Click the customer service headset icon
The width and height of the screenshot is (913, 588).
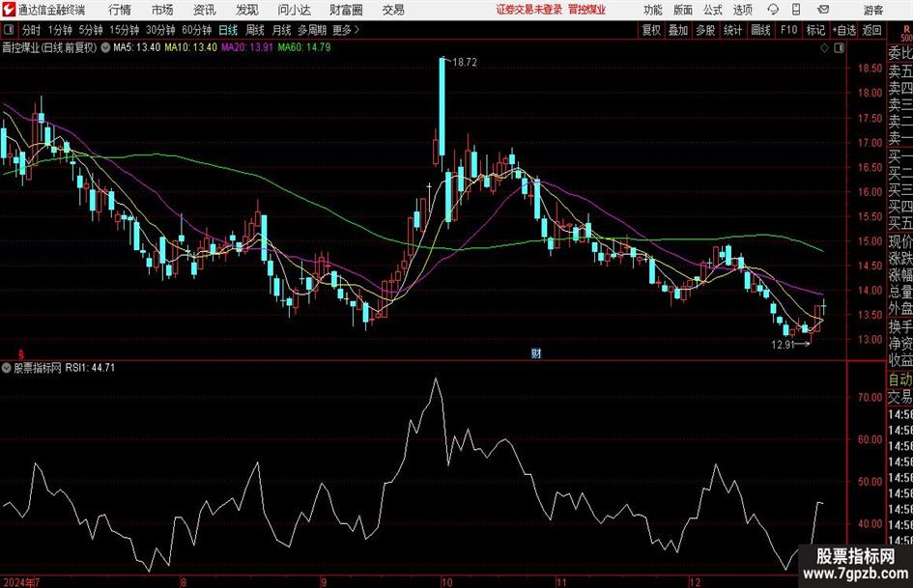coord(773,10)
